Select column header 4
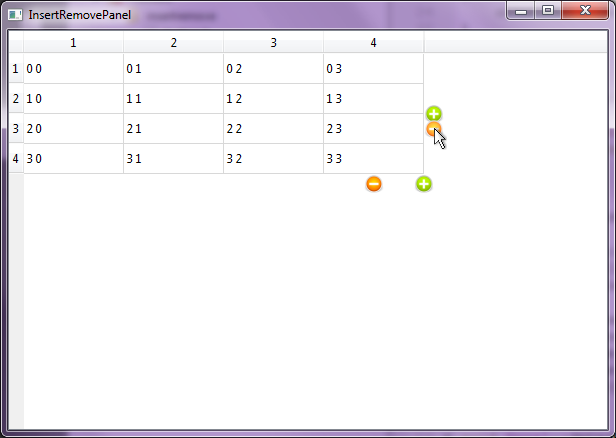The width and height of the screenshot is (616, 438). click(373, 42)
